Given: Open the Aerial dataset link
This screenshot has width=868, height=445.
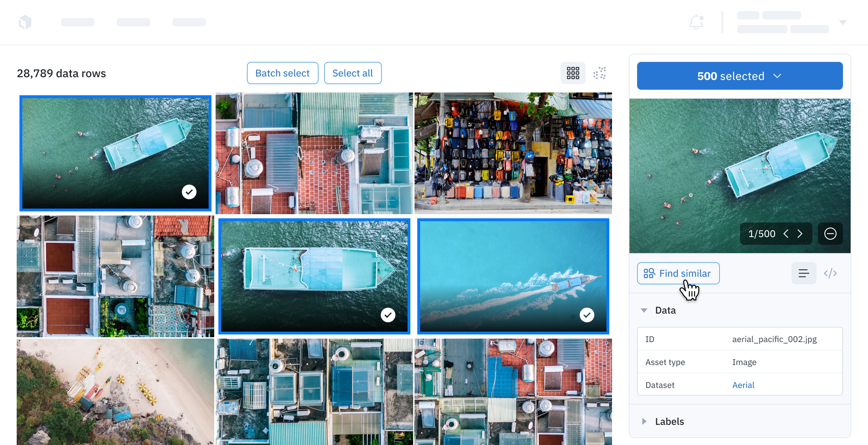Looking at the screenshot, I should click(x=743, y=385).
